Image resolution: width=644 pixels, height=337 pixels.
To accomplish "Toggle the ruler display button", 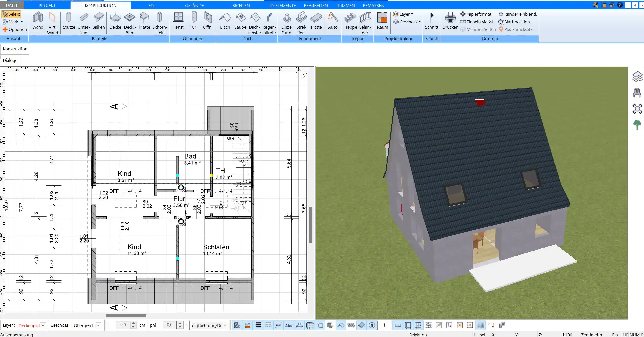I will click(x=398, y=325).
